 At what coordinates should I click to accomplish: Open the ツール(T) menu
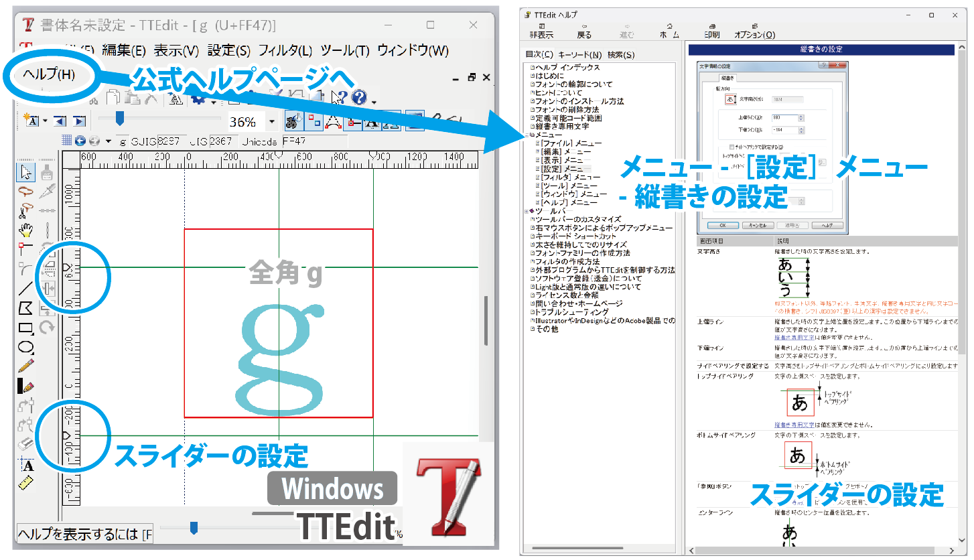pyautogui.click(x=345, y=50)
